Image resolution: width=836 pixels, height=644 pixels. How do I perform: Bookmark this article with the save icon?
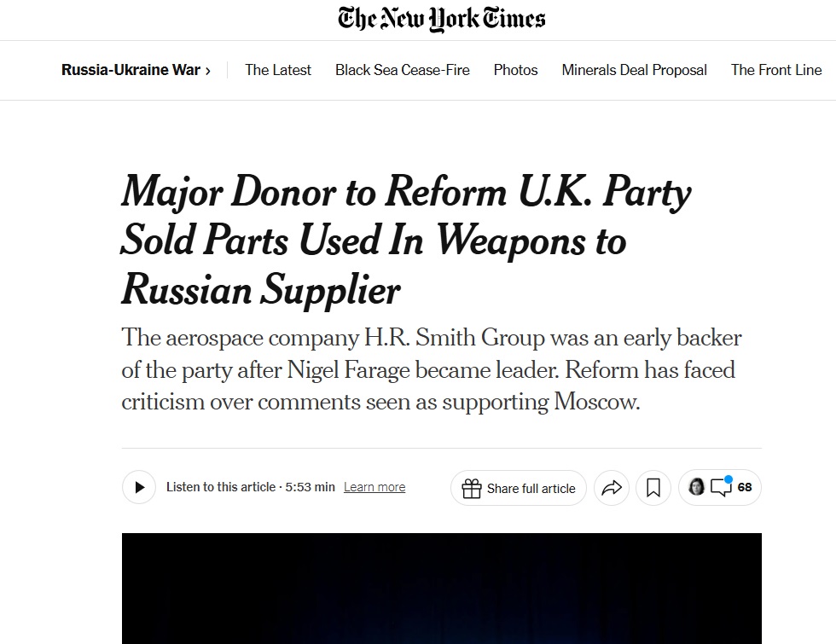click(x=653, y=488)
